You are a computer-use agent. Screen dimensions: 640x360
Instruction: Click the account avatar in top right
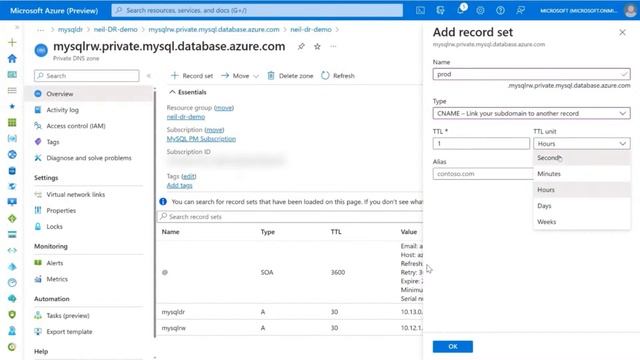(630, 10)
